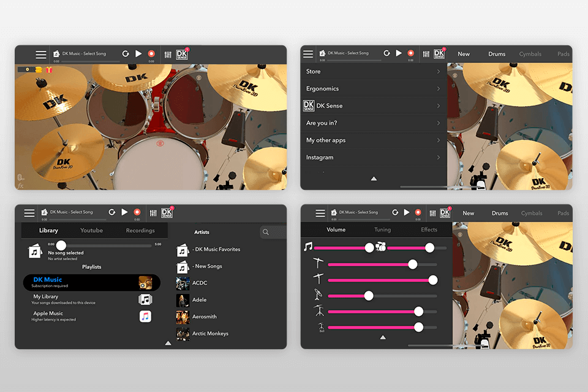Select New tab on Volume screen
This screenshot has width=588, height=392.
pyautogui.click(x=468, y=213)
